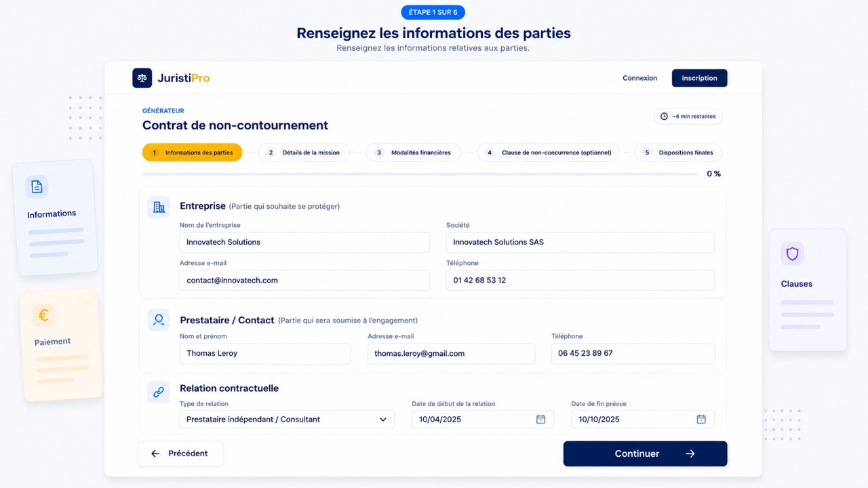This screenshot has width=868, height=488.
Task: Click the contact@innovatech.com email field
Action: pos(304,280)
